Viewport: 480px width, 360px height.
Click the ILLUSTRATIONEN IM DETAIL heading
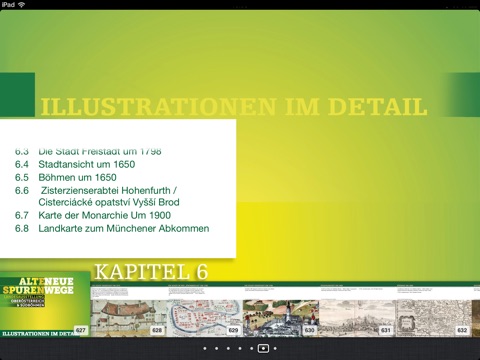(234, 107)
